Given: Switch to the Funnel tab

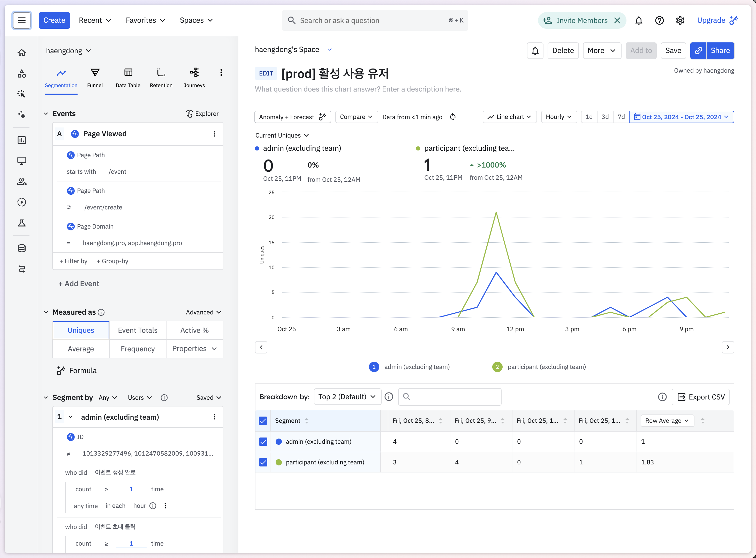Looking at the screenshot, I should click(95, 78).
